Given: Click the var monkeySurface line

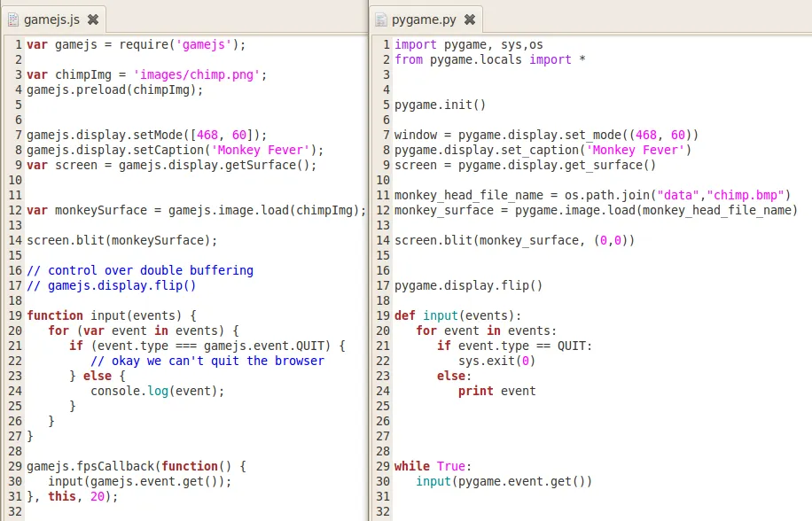Looking at the screenshot, I should 196,210.
